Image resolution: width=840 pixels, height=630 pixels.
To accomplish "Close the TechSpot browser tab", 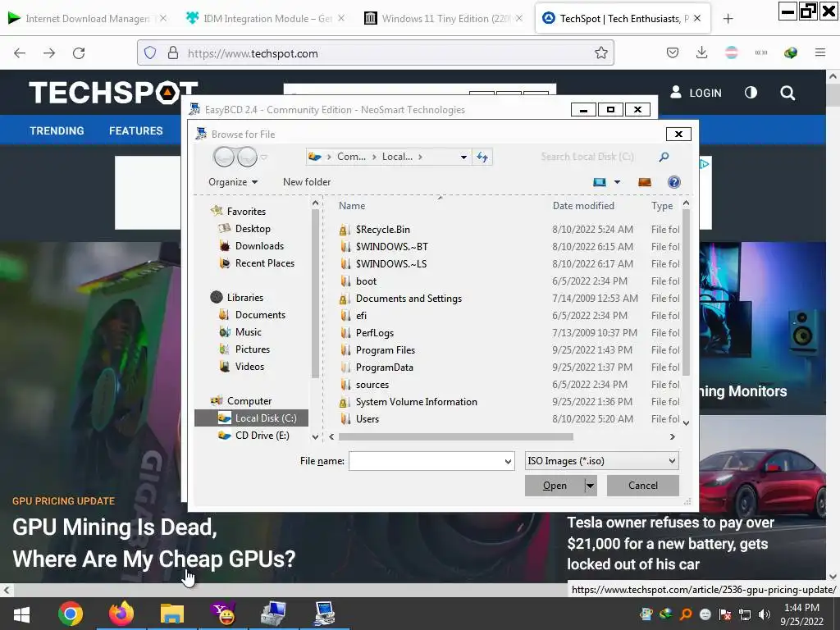I will click(697, 18).
